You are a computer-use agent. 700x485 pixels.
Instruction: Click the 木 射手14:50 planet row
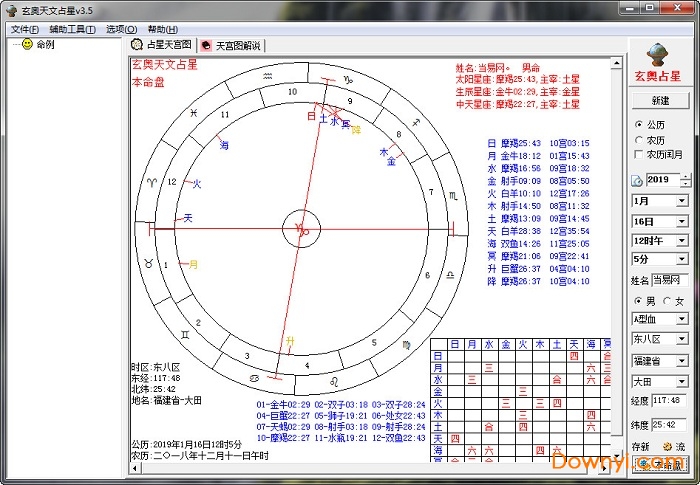pos(538,206)
